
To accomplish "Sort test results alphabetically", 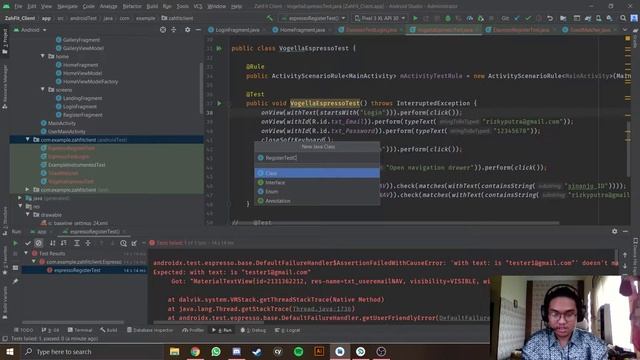I will coord(53,243).
